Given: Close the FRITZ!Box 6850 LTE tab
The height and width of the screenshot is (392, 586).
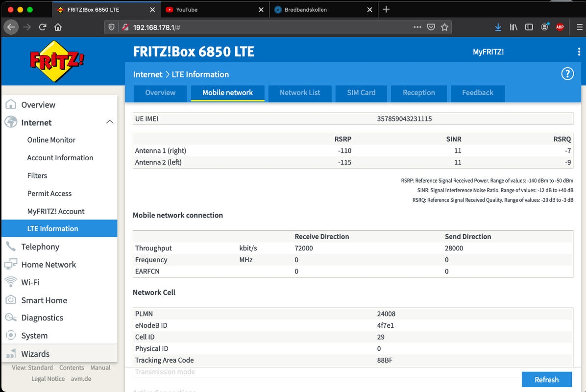Looking at the screenshot, I should click(x=152, y=10).
